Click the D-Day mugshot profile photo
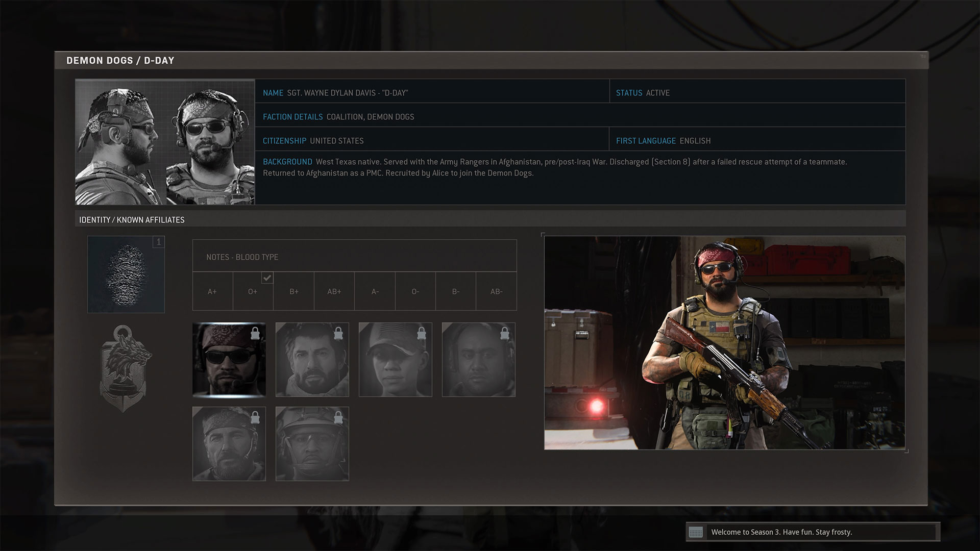 165,142
